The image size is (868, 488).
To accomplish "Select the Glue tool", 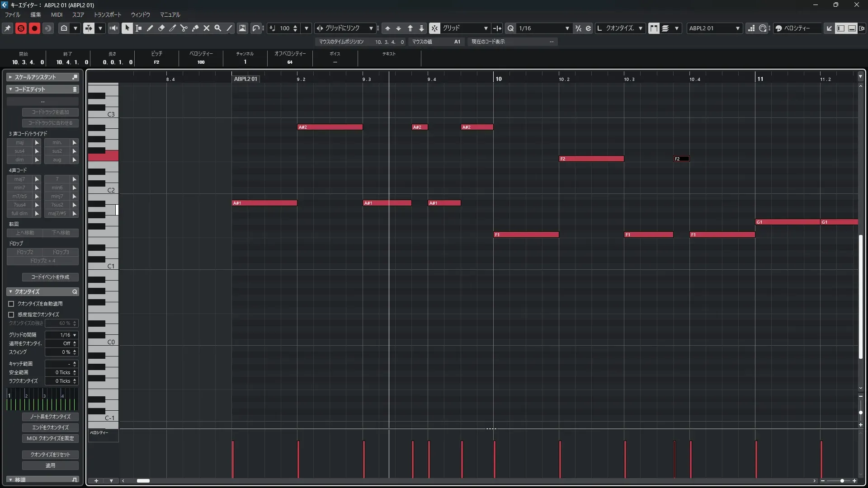I will [x=195, y=28].
